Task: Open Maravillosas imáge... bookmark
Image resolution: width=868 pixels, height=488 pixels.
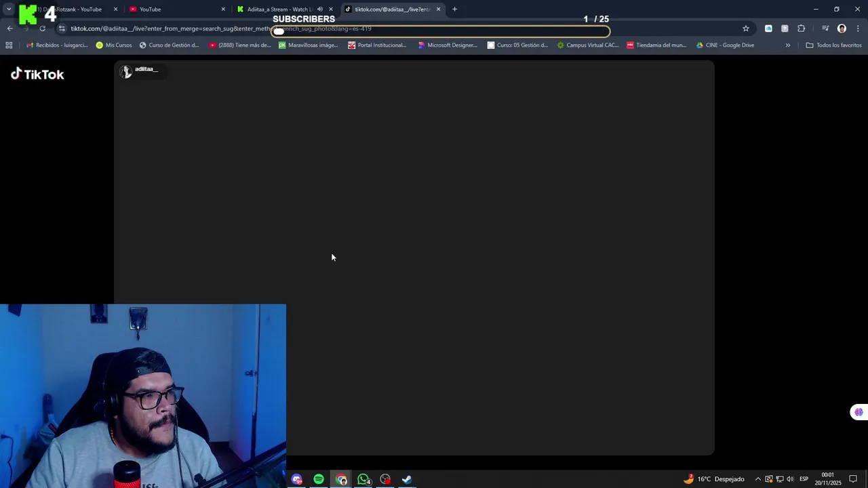Action: click(308, 45)
